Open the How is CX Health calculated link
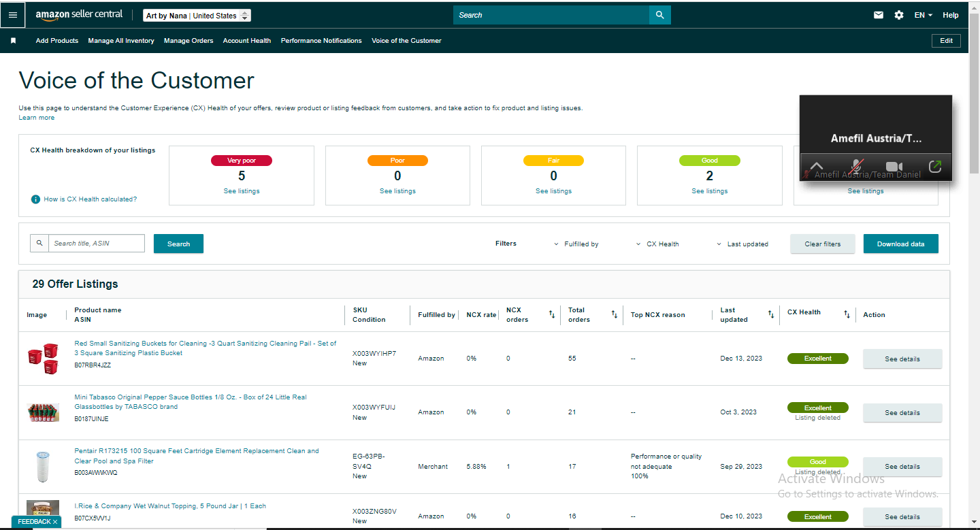This screenshot has width=980, height=530. pos(91,199)
